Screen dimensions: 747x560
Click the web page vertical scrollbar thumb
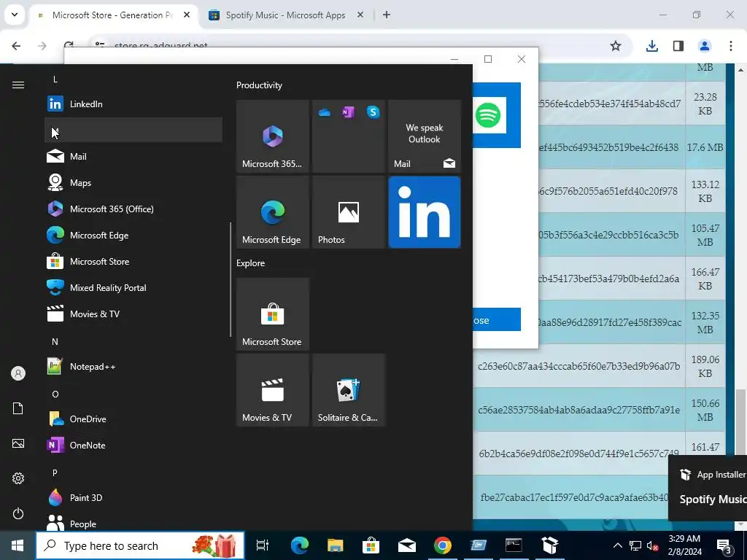point(740,421)
